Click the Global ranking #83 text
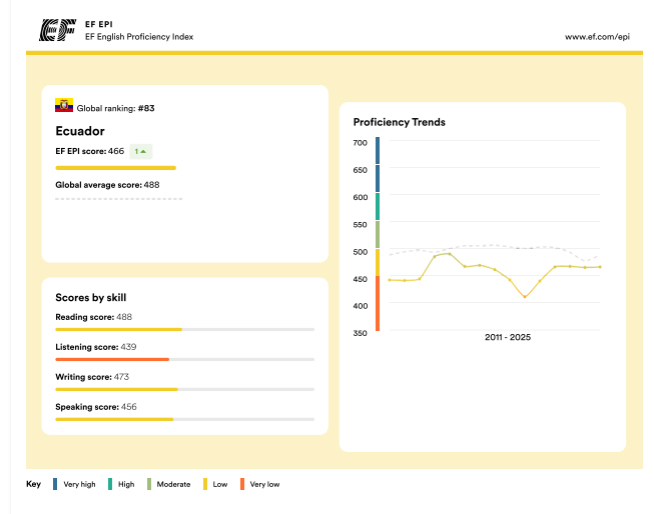Image resolution: width=654 pixels, height=514 pixels. (x=116, y=108)
